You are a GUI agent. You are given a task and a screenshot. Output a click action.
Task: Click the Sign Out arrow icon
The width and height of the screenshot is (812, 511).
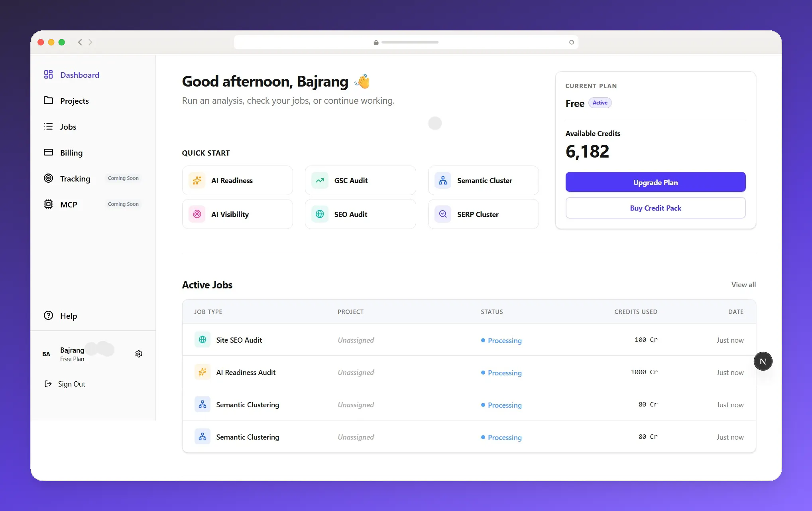tap(48, 384)
